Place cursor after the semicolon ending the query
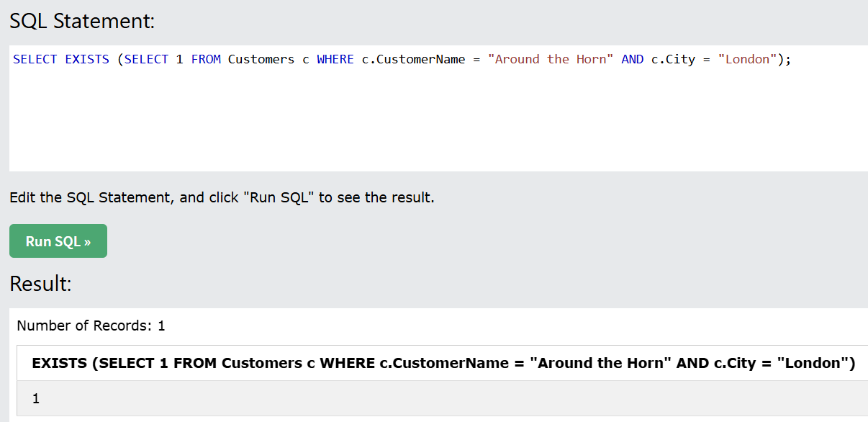Screen dimensions: 868x422 coord(792,59)
